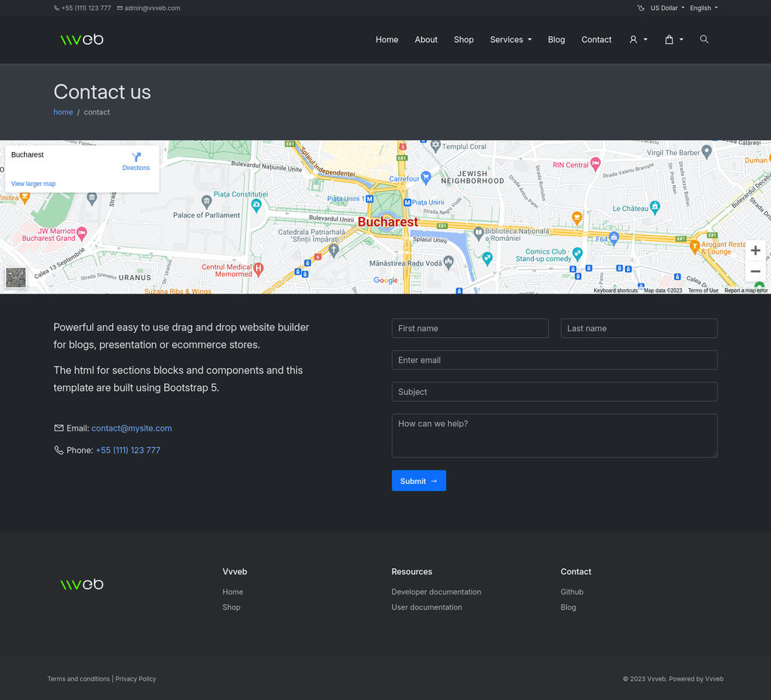Open the search icon in the navbar
Screen dimensions: 771x700
(704, 39)
